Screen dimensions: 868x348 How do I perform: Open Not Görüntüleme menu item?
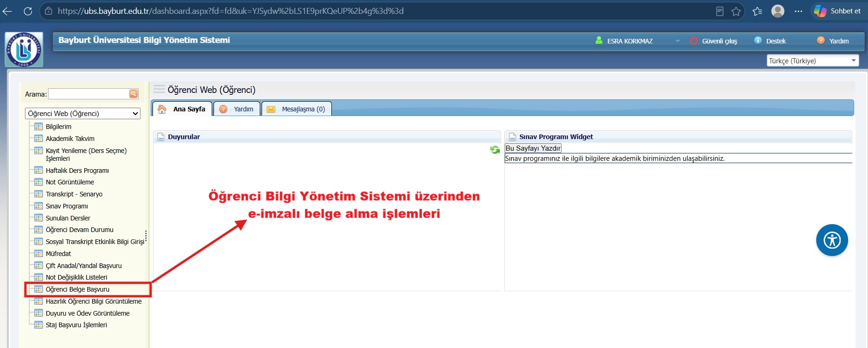70,182
